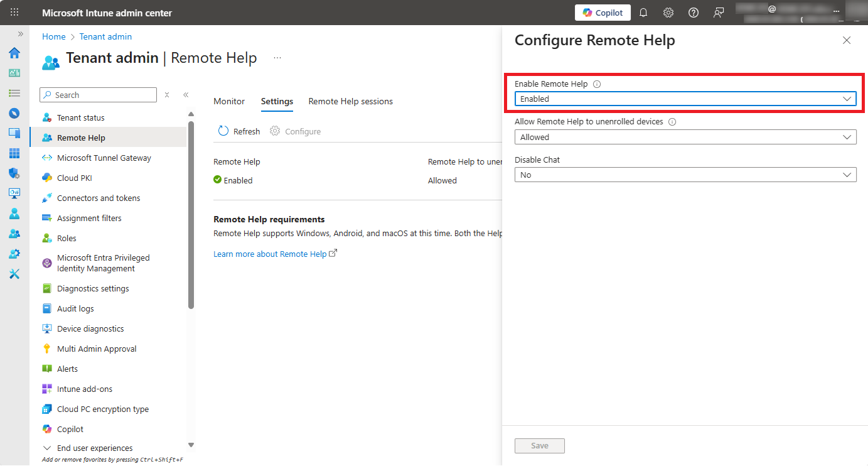This screenshot has height=466, width=868.
Task: Open the Feedback icon in header
Action: point(719,13)
